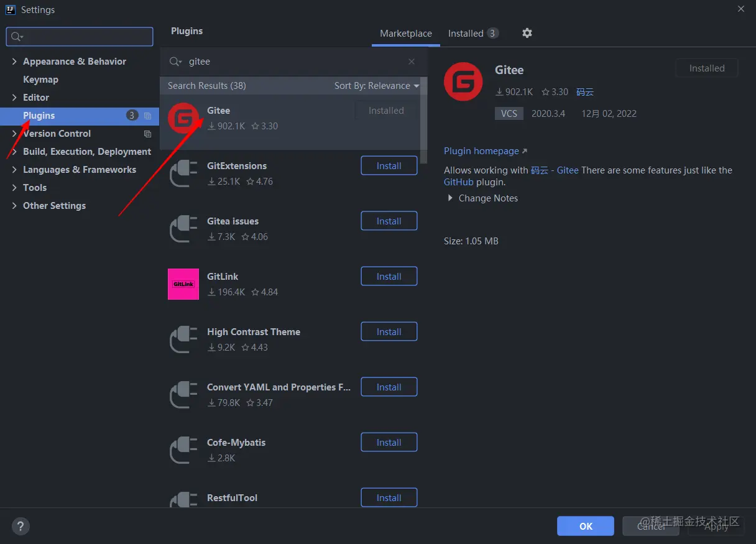Install the GitExtensions plugin
This screenshot has height=544, width=756.
[x=389, y=166]
